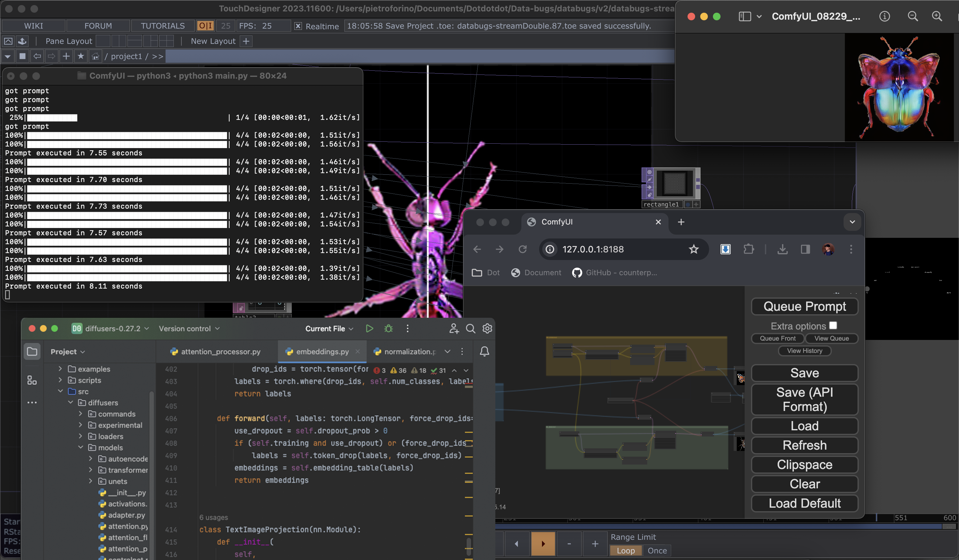Image resolution: width=959 pixels, height=560 pixels.
Task: Collapse the models folder
Action: (x=80, y=447)
